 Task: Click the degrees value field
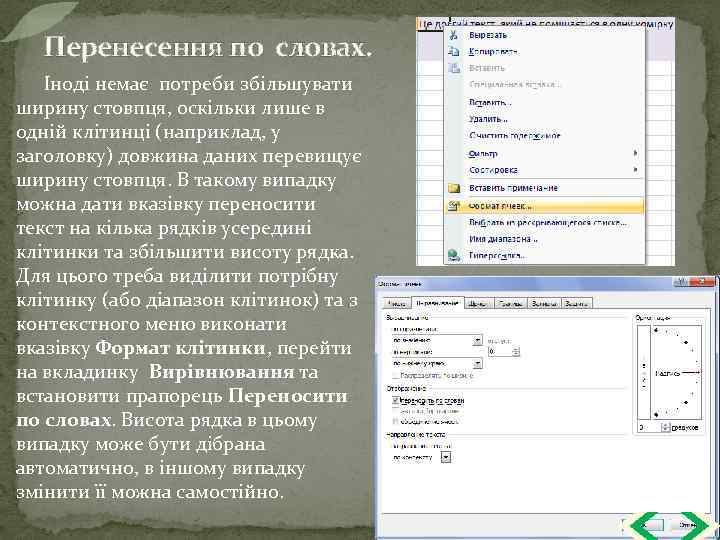coord(650,428)
